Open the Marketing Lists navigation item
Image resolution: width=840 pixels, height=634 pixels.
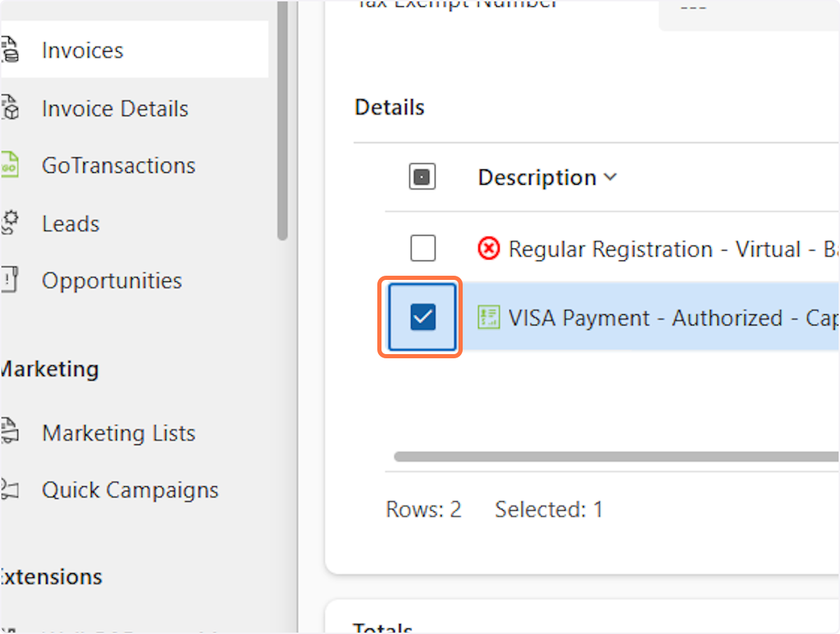(x=118, y=433)
